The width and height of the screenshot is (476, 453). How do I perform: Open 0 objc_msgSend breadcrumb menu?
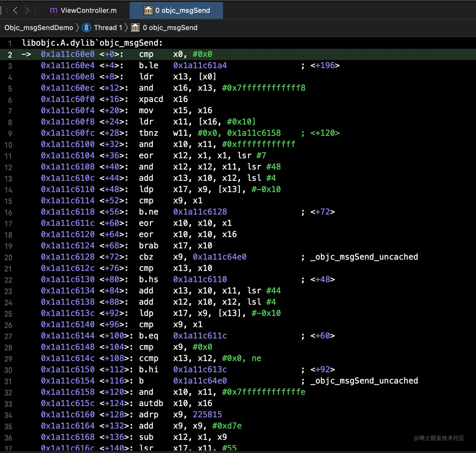point(170,28)
